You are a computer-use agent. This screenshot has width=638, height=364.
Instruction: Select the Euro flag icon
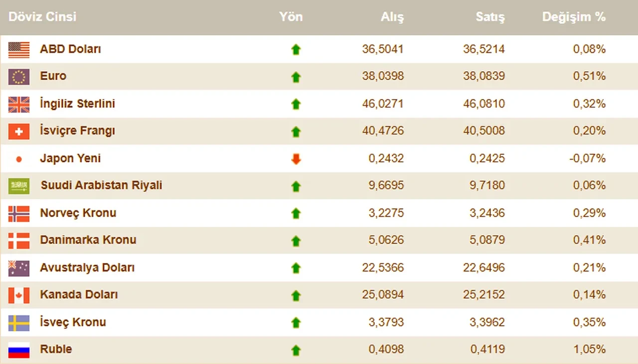(19, 77)
